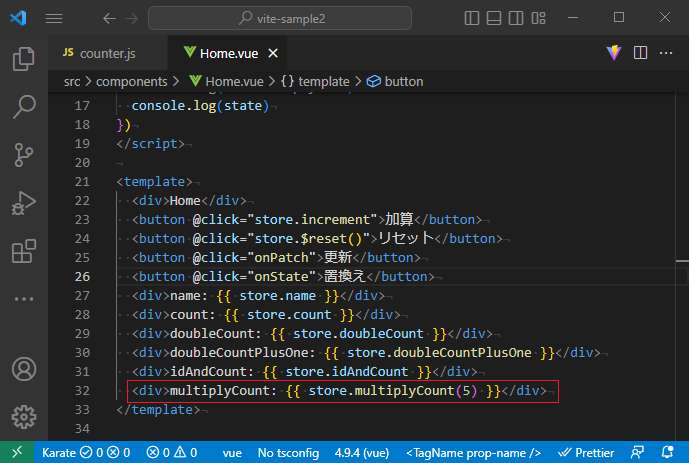Open the Extensions view

click(x=24, y=251)
